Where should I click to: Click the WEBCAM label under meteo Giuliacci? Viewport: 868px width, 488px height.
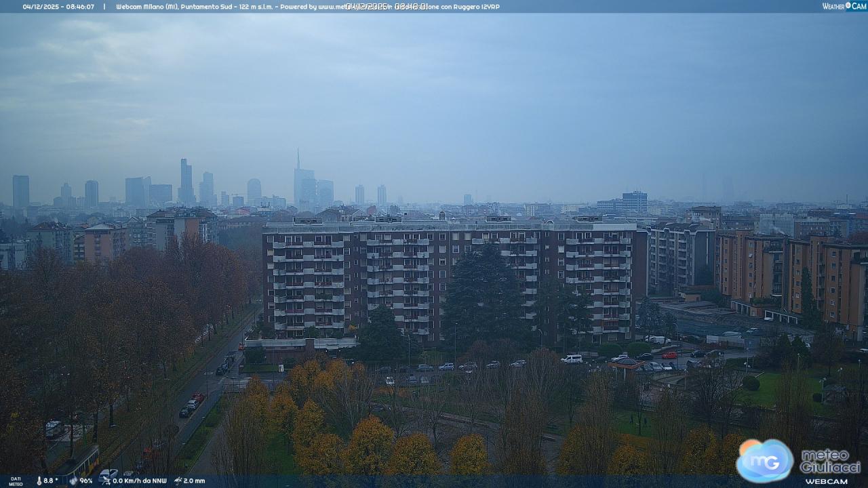(x=826, y=481)
